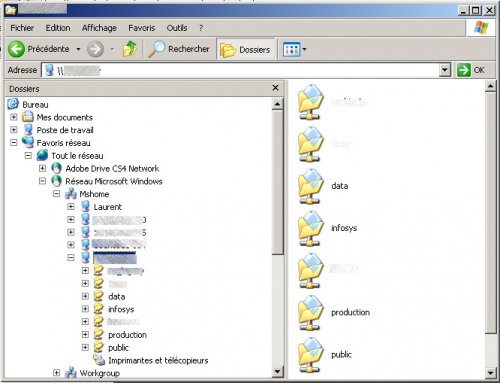Collapse Favoris réseau tree node
Screen dimensions: 500x383
14,143
